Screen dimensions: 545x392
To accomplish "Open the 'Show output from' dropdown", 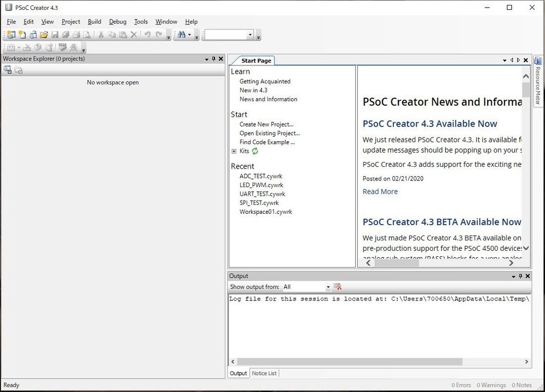I will point(328,287).
